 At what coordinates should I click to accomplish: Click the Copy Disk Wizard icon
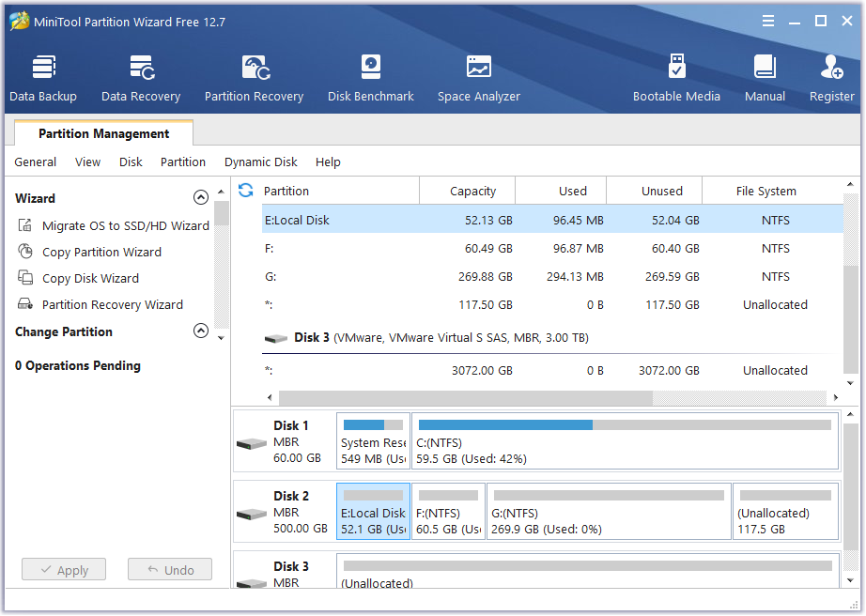pos(24,278)
